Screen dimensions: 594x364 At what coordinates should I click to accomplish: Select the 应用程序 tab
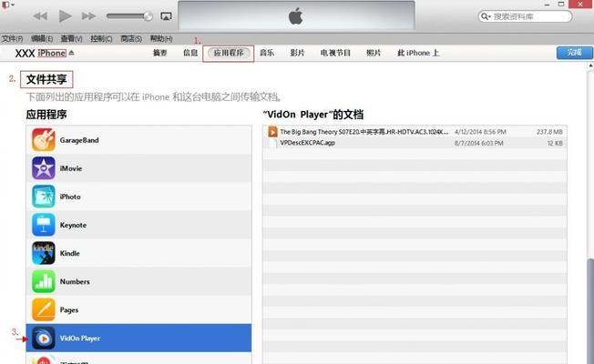[229, 53]
